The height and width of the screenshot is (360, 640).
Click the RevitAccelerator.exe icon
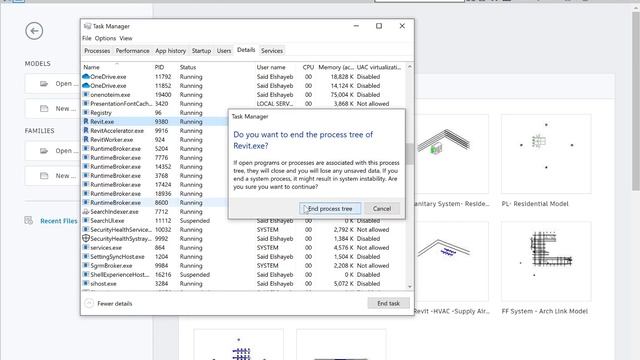coord(86,131)
